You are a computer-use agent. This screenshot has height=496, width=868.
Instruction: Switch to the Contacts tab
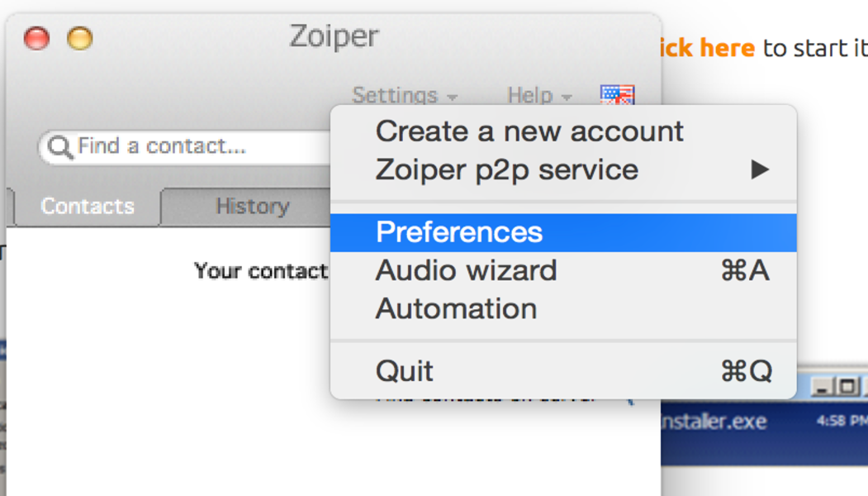point(88,206)
